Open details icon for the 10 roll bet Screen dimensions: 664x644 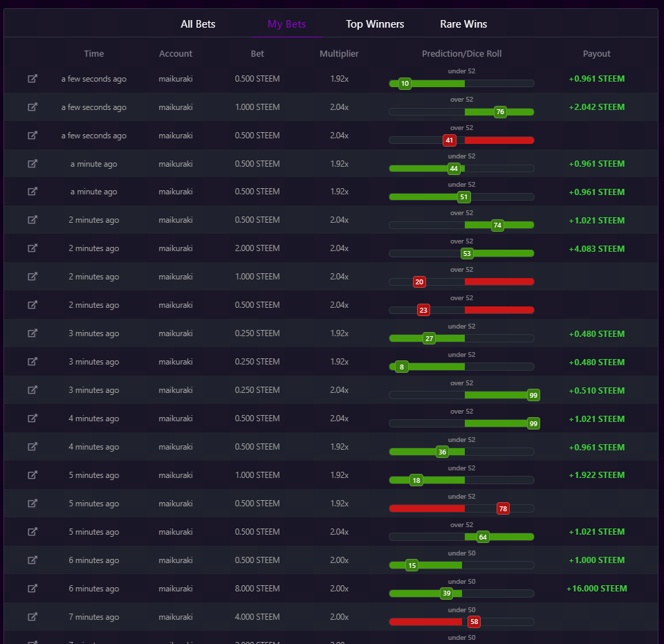[x=33, y=79]
